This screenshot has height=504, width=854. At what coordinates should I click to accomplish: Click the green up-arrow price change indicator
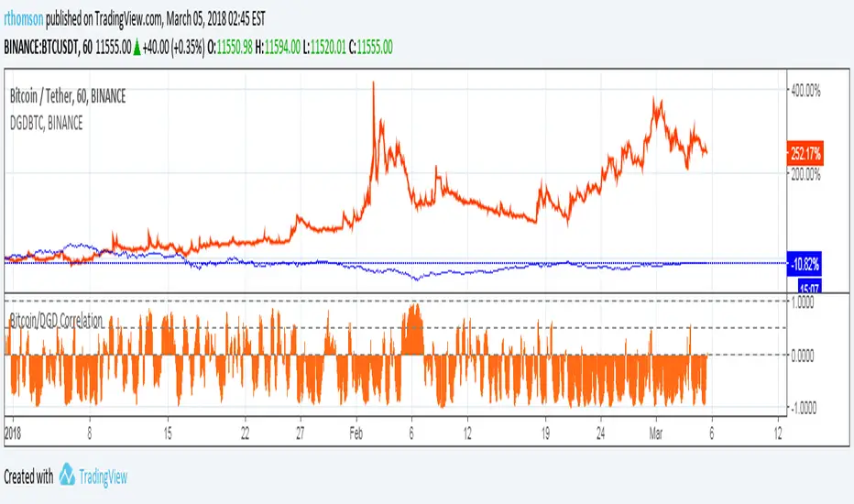click(137, 48)
